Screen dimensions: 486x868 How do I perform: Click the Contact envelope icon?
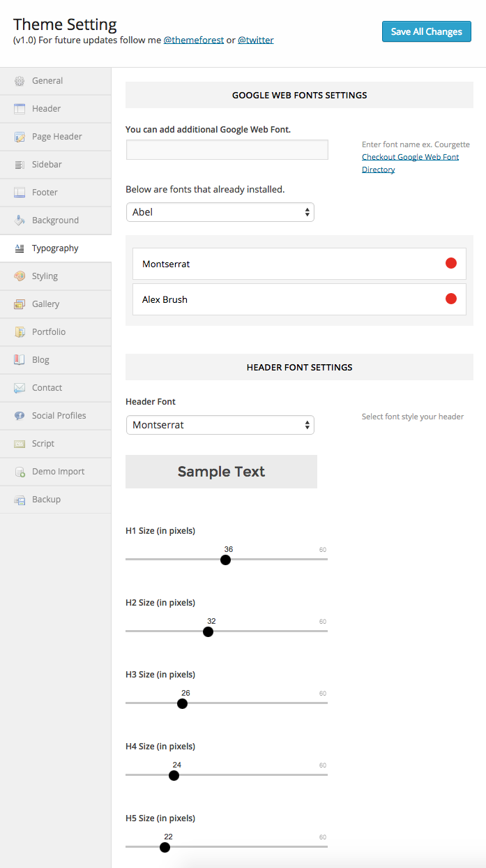point(20,388)
